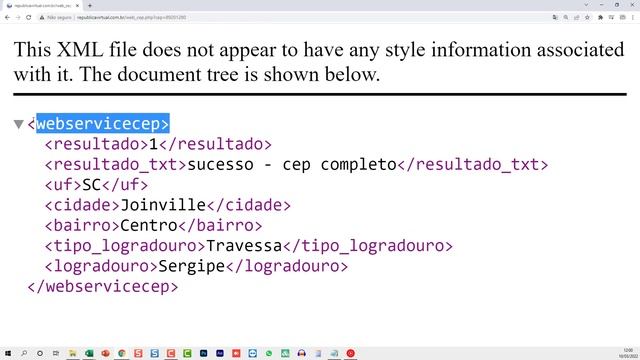Bookmark this page with the star icon

[587, 18]
